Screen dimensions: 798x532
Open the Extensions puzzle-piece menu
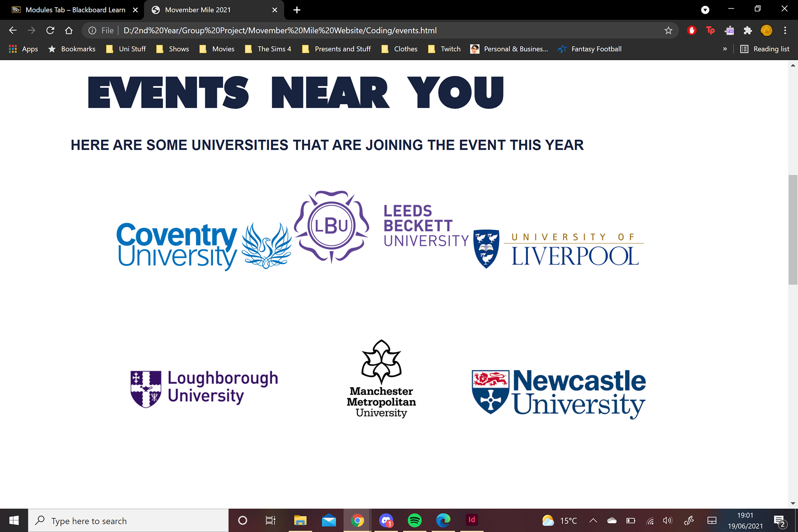pos(748,30)
